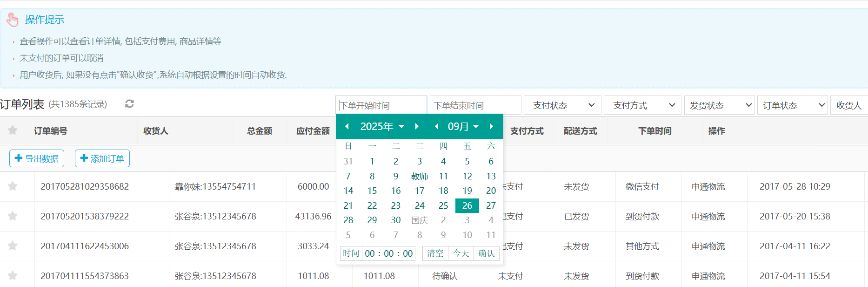The height and width of the screenshot is (287, 868).
Task: Click 清空 to clear selected date
Action: click(435, 253)
